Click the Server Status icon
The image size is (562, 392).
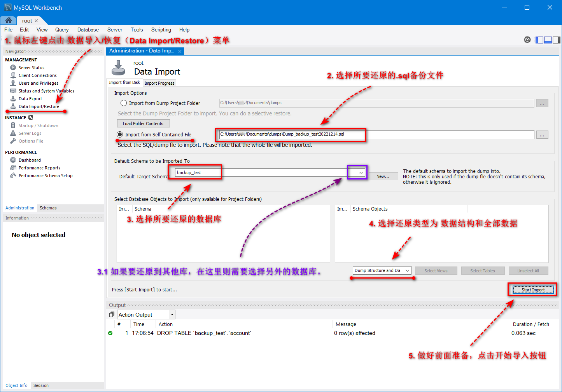pyautogui.click(x=13, y=68)
